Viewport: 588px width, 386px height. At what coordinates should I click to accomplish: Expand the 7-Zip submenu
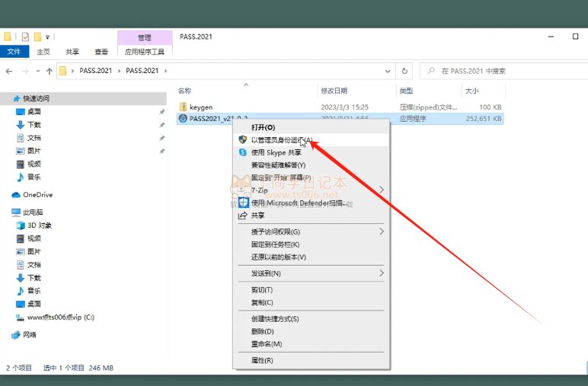click(x=382, y=190)
